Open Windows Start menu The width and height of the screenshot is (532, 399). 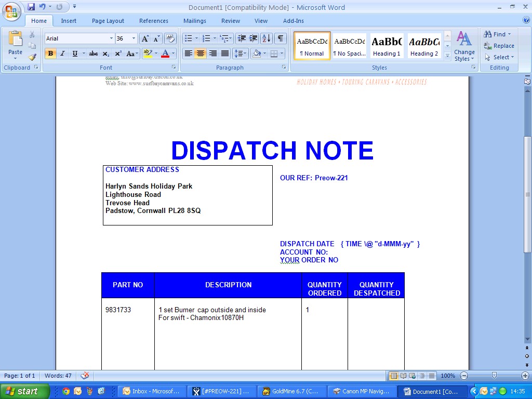tap(24, 391)
